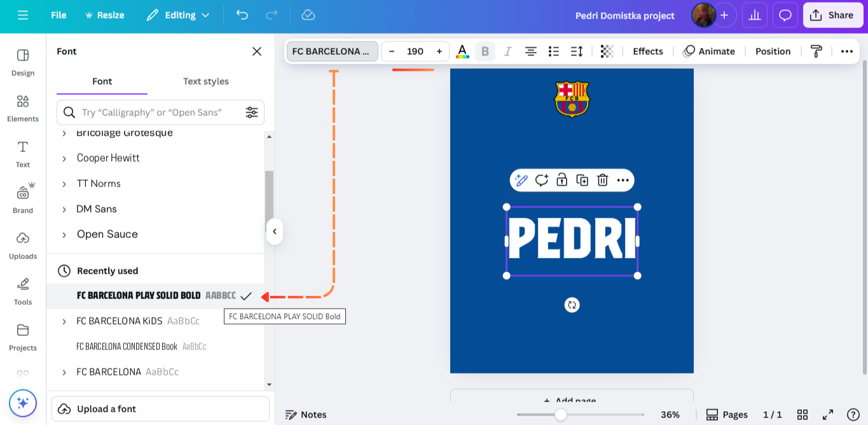Duplicate the selected text element
Screen dimensions: 868x425
click(582, 180)
